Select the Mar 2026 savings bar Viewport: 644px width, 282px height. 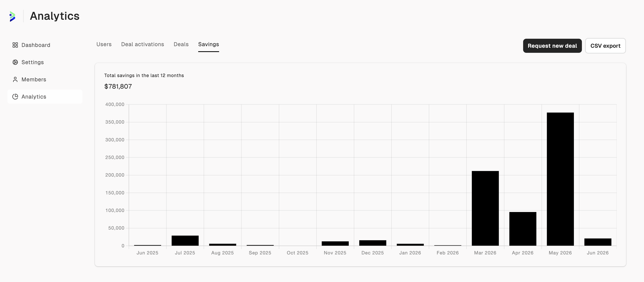(485, 208)
